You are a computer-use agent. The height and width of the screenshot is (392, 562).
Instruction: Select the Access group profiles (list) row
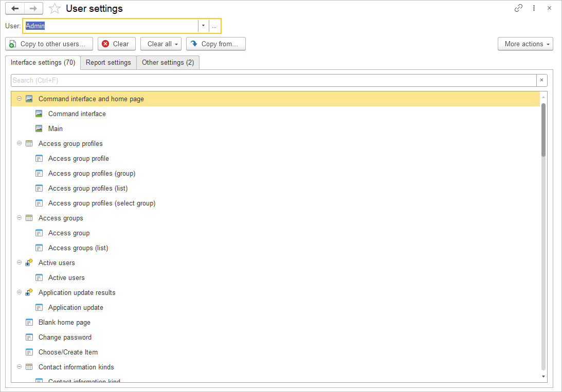click(275, 189)
